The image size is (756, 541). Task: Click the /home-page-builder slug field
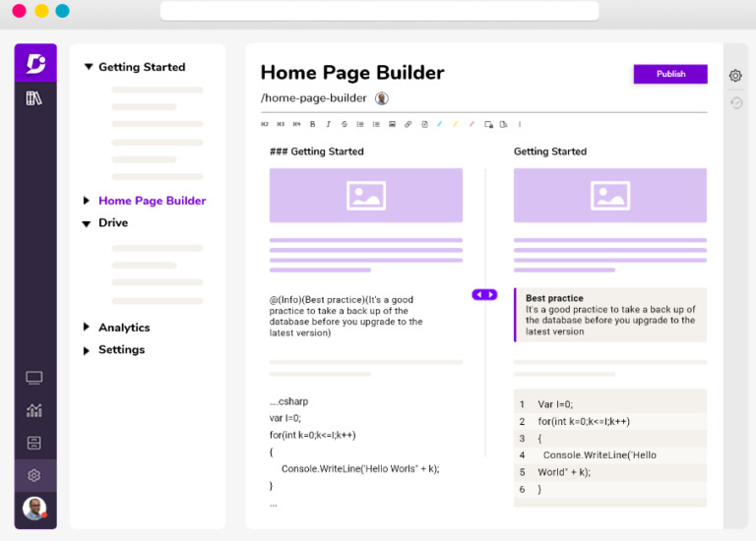(313, 98)
